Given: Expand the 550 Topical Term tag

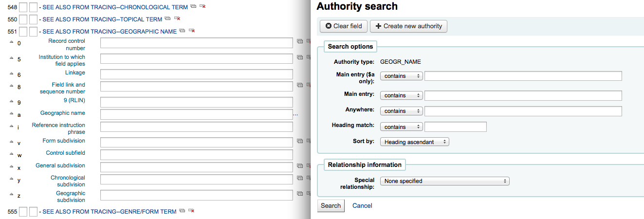Looking at the screenshot, I should pos(102,19).
